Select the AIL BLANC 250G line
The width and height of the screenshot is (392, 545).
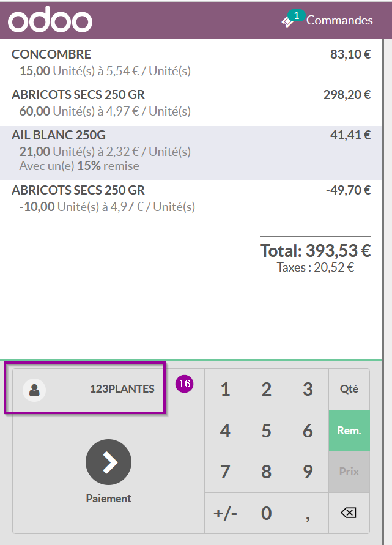point(191,153)
